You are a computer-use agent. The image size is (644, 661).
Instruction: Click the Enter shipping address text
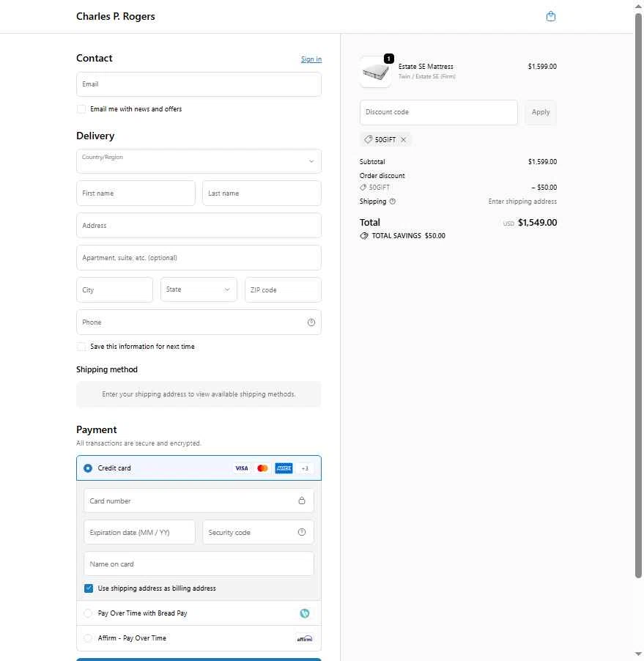(x=522, y=202)
